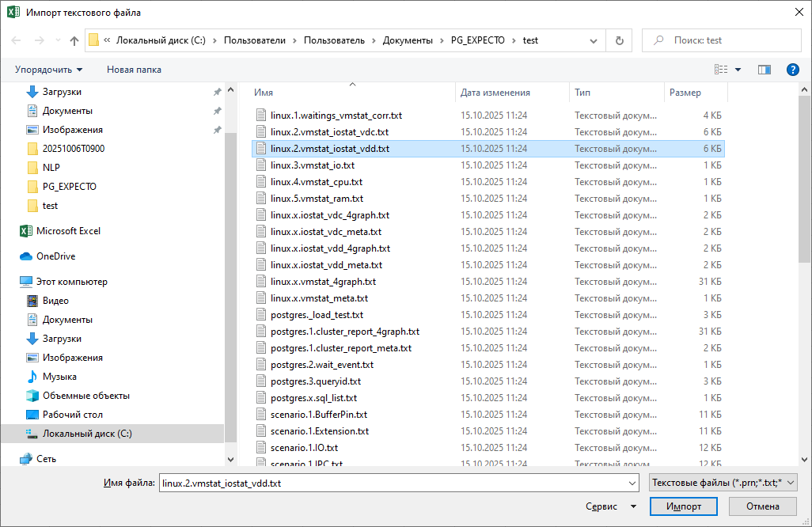Click in the Поиск: test search box

[722, 40]
